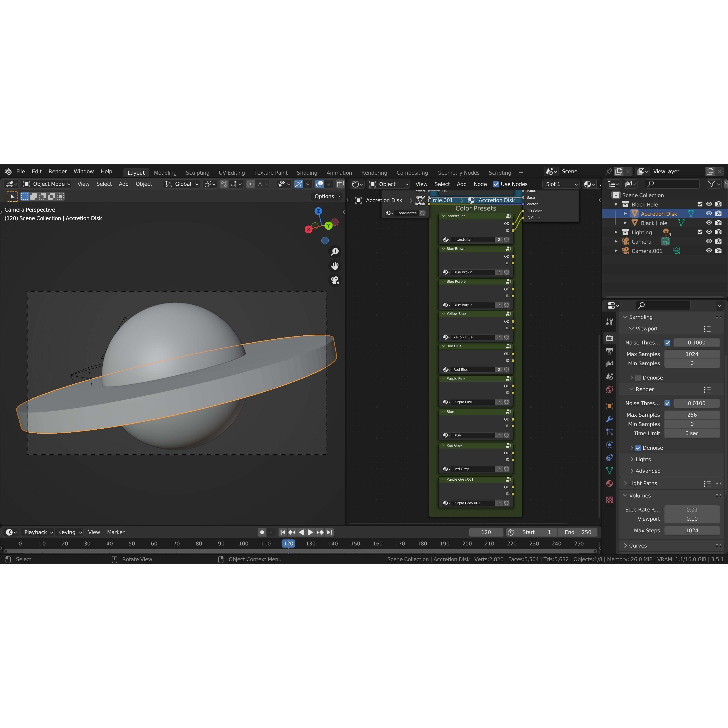Open the timeline Playback menu
This screenshot has width=728, height=728.
(x=38, y=532)
